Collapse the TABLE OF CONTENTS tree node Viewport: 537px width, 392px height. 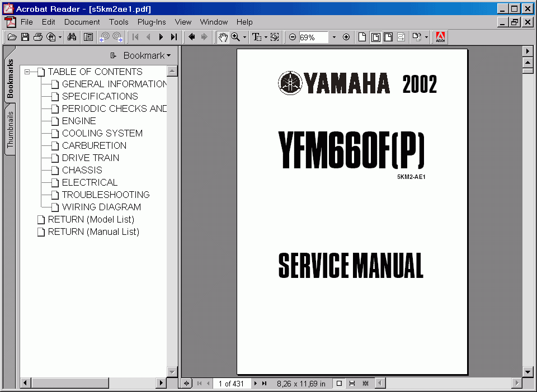27,72
